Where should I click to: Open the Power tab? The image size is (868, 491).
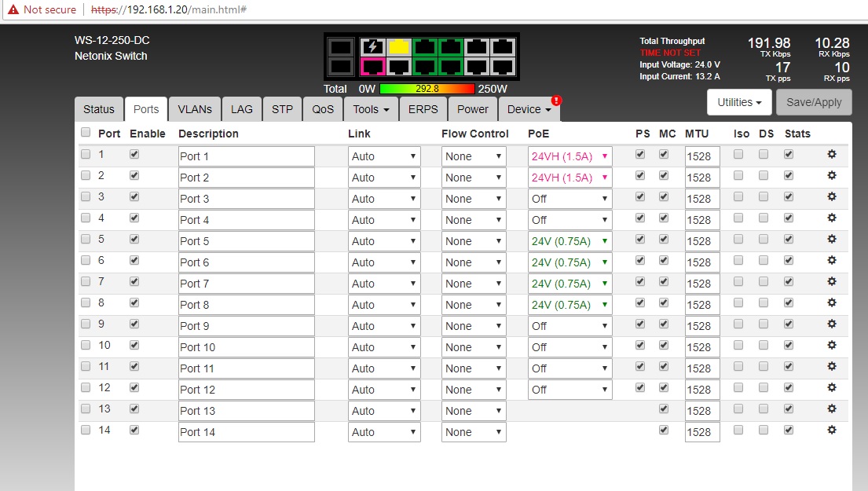click(472, 109)
